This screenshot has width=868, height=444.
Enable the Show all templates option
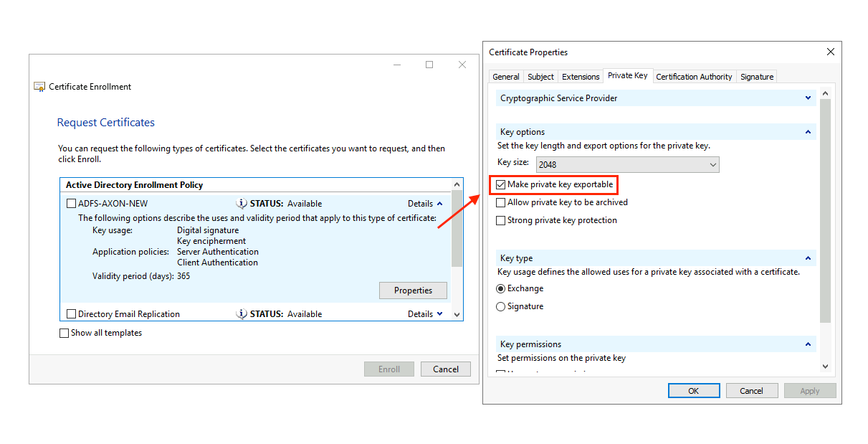pos(64,332)
